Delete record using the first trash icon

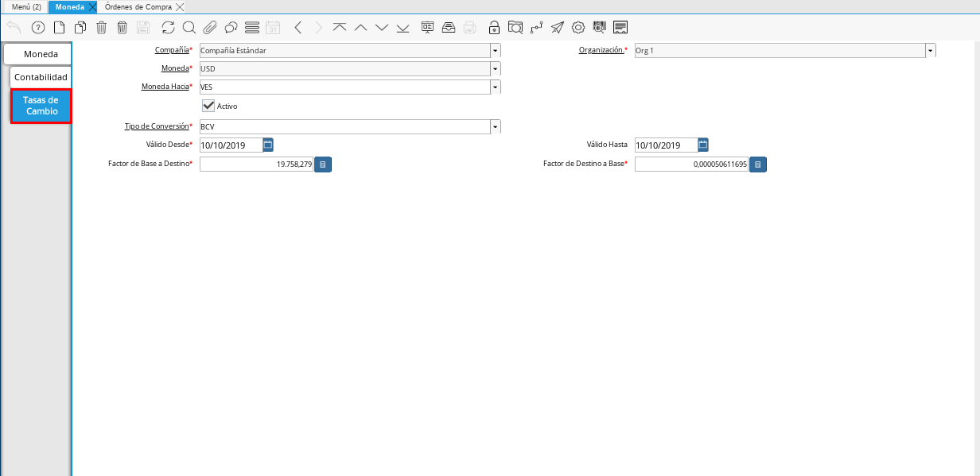[x=101, y=27]
